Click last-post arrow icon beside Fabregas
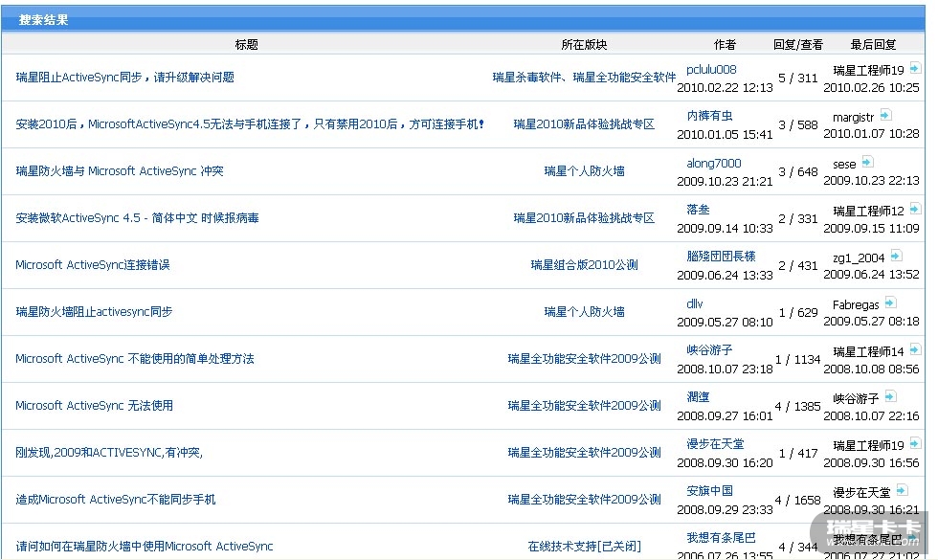Screen dimensions: 938x560 point(890,302)
